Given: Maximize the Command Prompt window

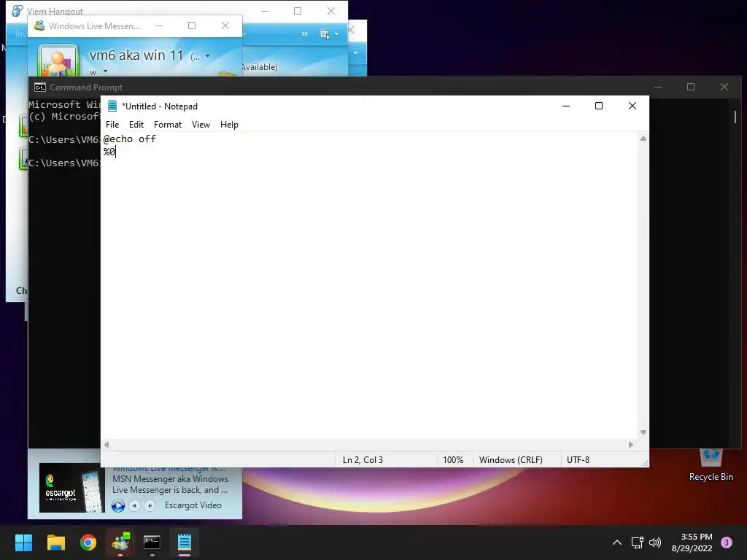Looking at the screenshot, I should [691, 87].
